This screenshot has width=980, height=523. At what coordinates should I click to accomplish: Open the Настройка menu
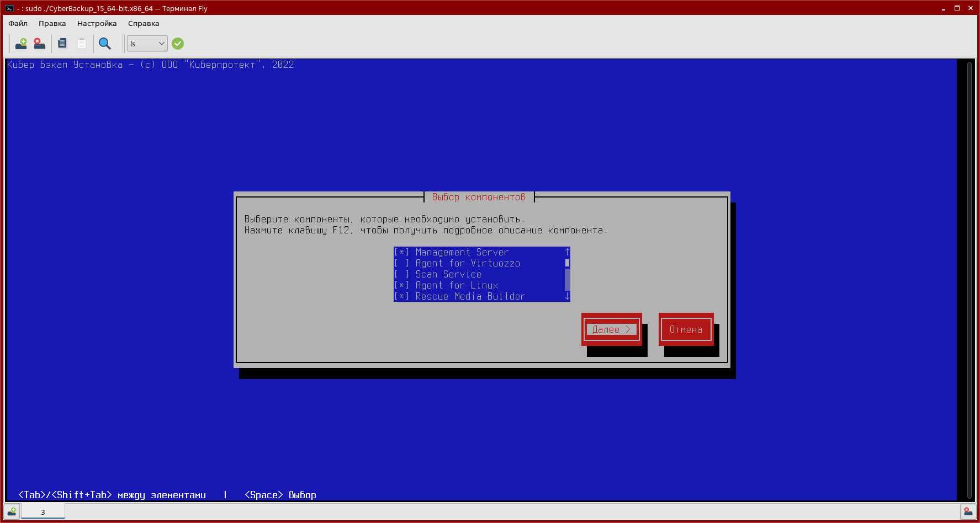[97, 23]
